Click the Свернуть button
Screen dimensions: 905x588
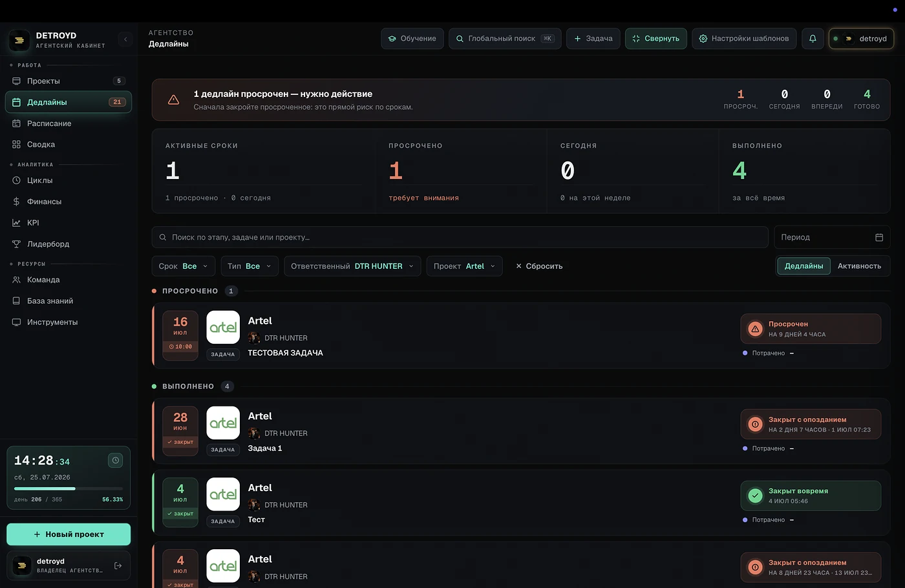coord(656,39)
